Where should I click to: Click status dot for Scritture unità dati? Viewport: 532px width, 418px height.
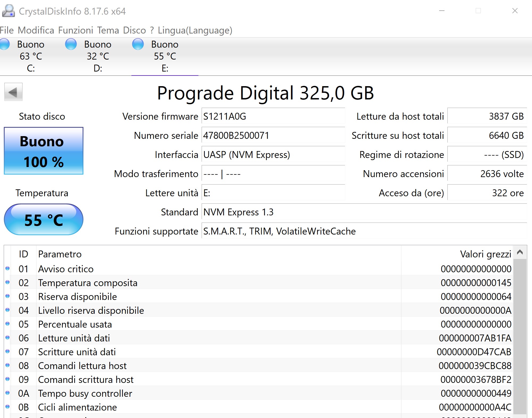coord(7,352)
